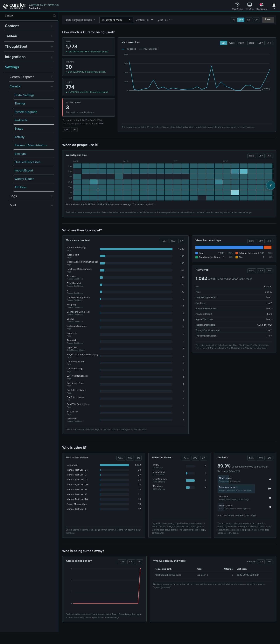Click Tableau Dashboard row in Not viewed
Viewport: 280px width, 644px height.
point(234,325)
